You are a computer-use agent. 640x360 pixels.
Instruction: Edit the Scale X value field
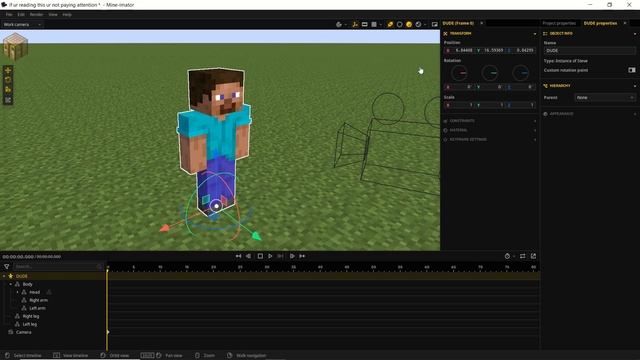(459, 105)
